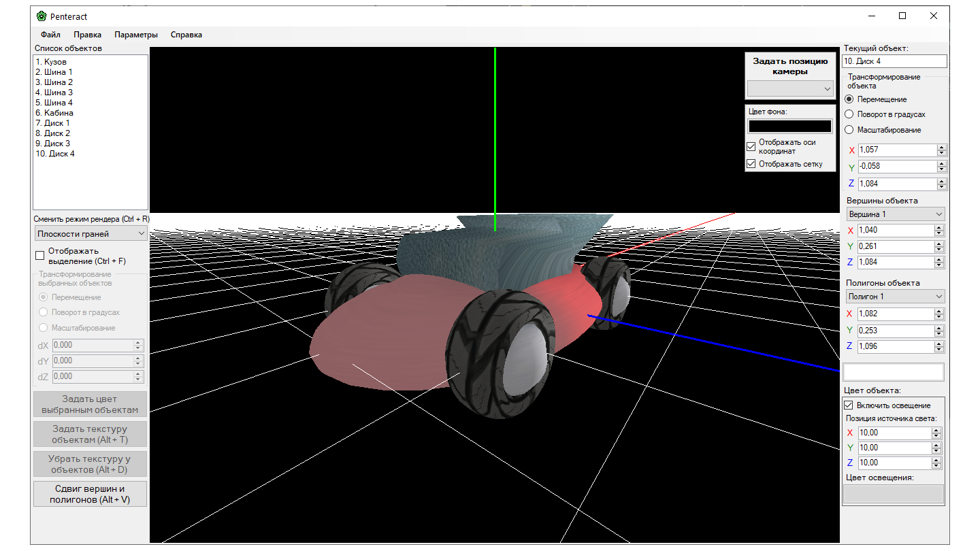Open the 'Полигон 1' polygon dropdown
Screen dimensions: 980x551
point(896,297)
